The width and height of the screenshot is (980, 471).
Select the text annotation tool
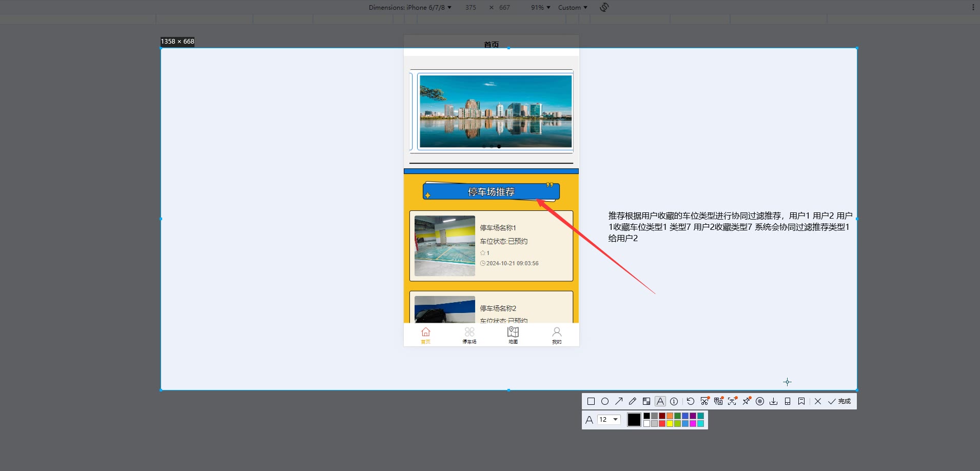tap(660, 401)
